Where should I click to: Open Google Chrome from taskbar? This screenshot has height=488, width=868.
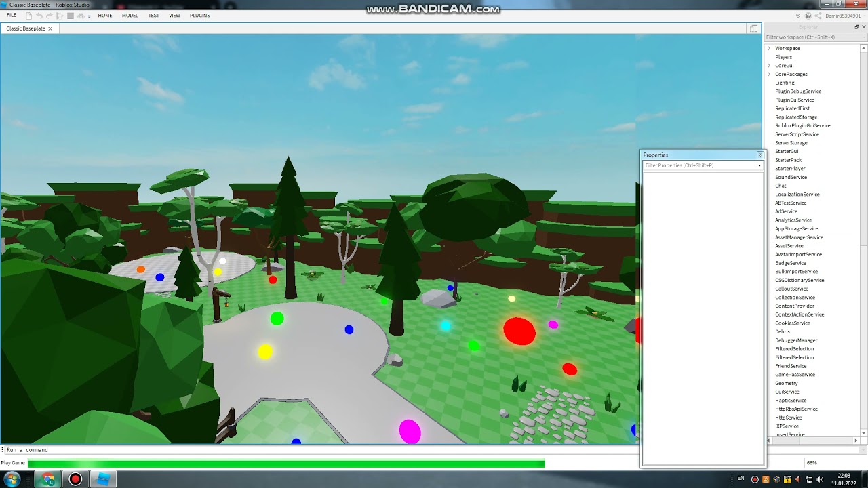(49, 479)
